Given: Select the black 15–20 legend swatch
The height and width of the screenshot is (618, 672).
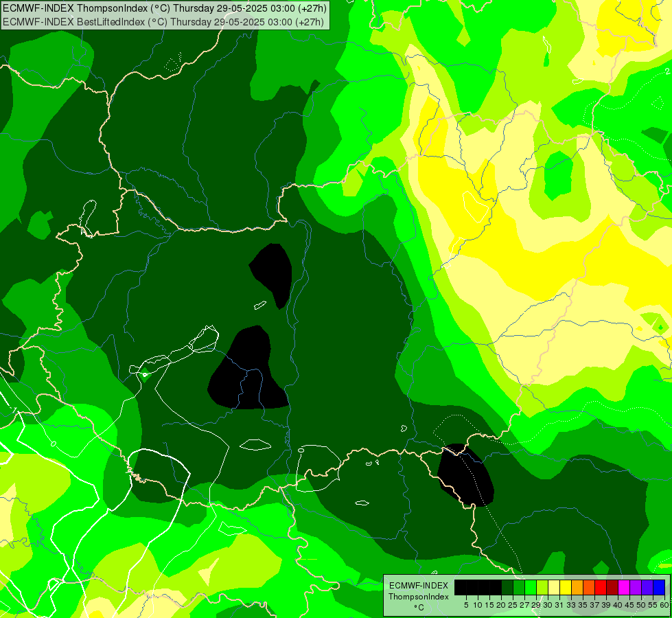Looking at the screenshot, I should [x=496, y=587].
